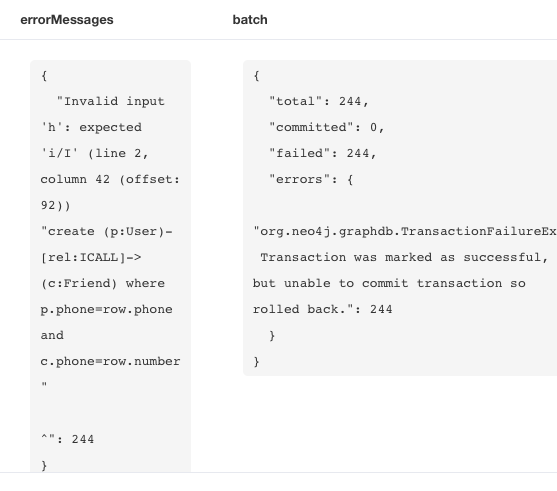Select the "total": 244 line
The height and width of the screenshot is (491, 557).
point(319,101)
